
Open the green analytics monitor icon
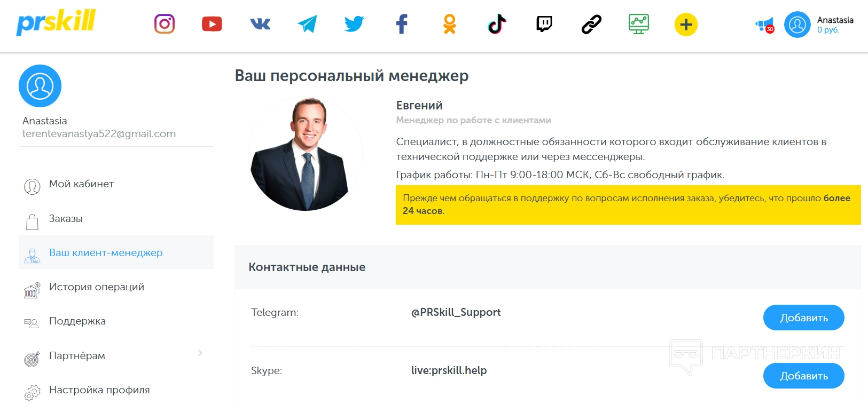(x=638, y=24)
